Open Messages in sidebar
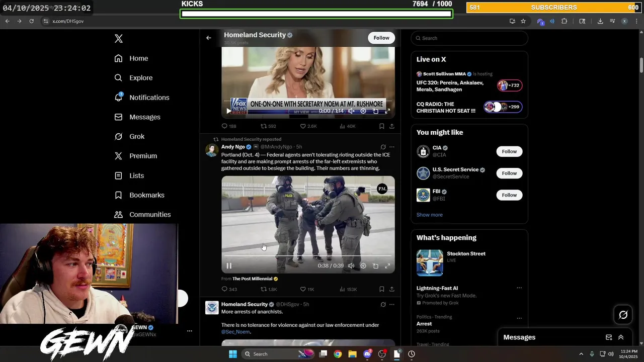644x362 pixels. coord(138,117)
